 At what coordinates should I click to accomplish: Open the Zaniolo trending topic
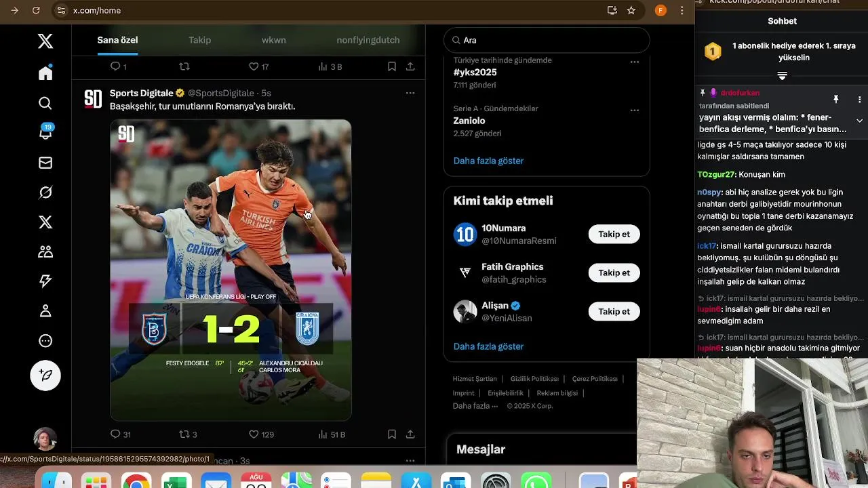click(x=469, y=121)
